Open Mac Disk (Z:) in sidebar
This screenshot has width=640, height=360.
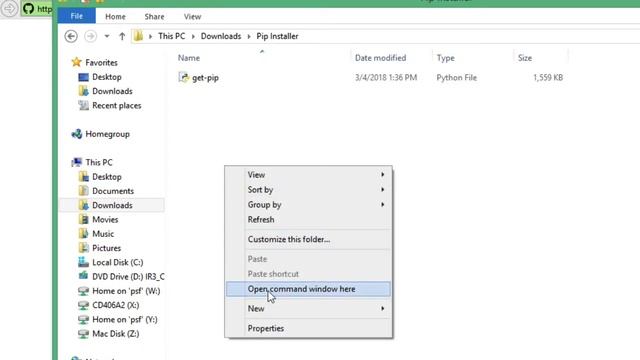116,334
